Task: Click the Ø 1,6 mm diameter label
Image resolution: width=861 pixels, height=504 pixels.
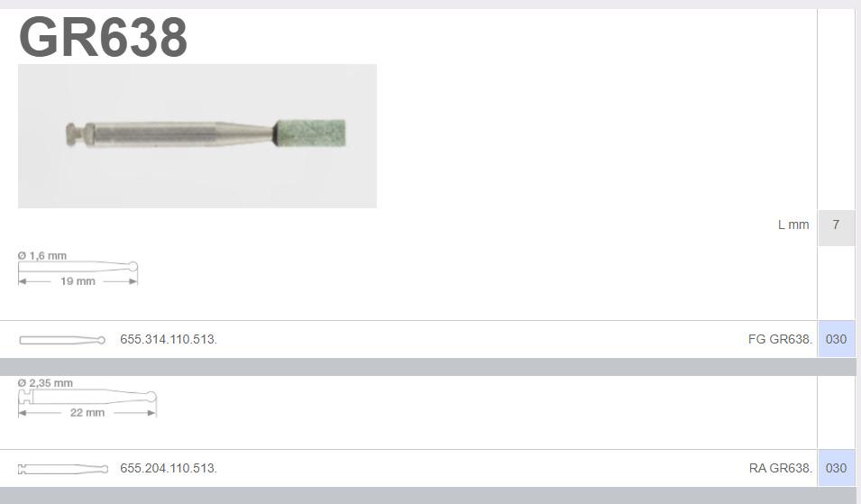Action: click(42, 256)
